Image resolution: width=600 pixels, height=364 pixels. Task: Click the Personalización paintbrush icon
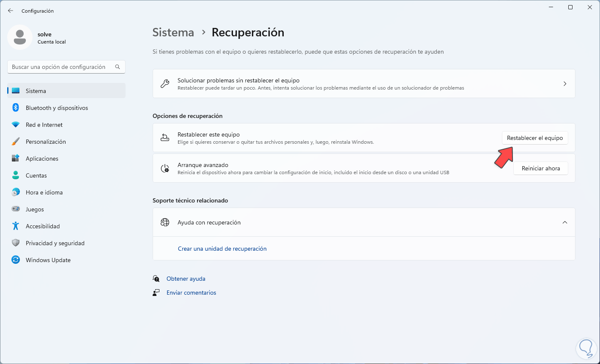(x=16, y=142)
